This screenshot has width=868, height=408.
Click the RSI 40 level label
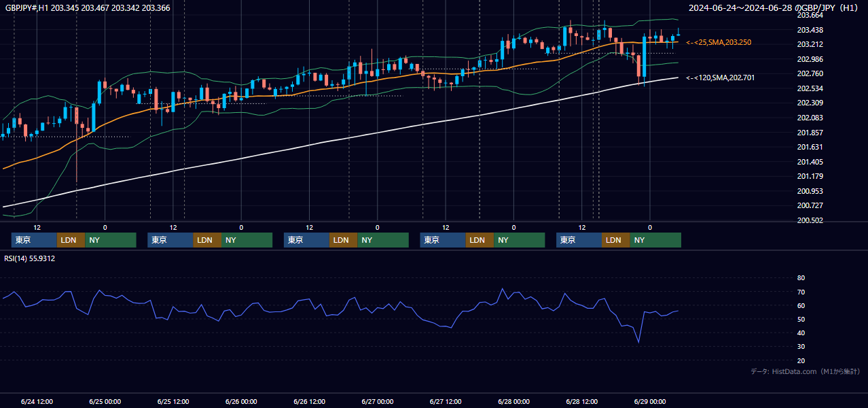(x=801, y=333)
